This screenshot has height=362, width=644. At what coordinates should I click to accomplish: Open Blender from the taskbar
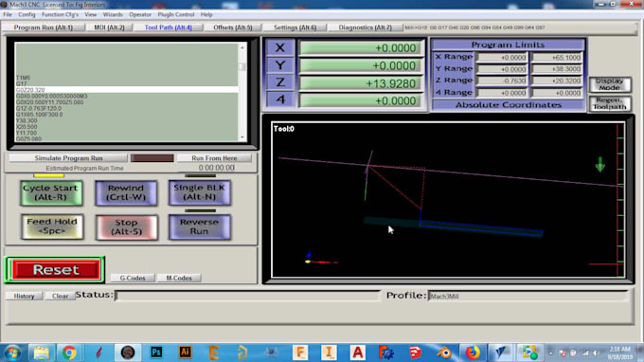(444, 353)
